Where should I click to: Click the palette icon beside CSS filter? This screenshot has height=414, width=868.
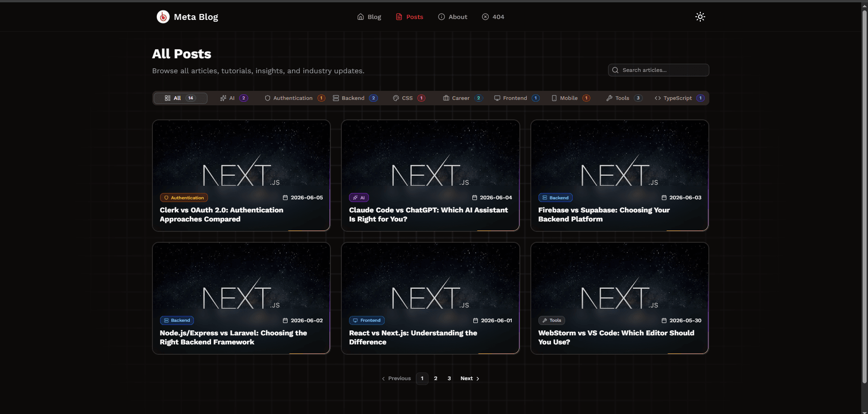coord(396,98)
